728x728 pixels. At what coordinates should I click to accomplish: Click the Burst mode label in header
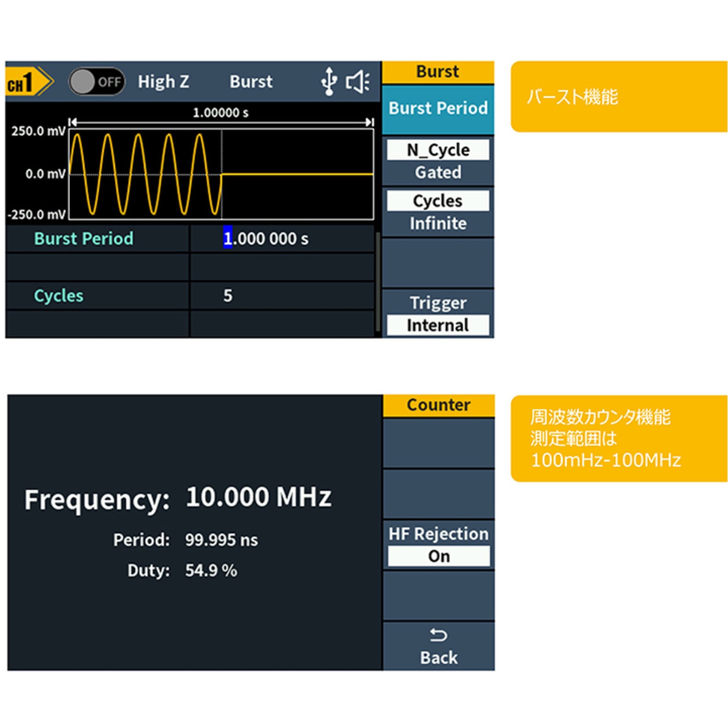pyautogui.click(x=251, y=82)
